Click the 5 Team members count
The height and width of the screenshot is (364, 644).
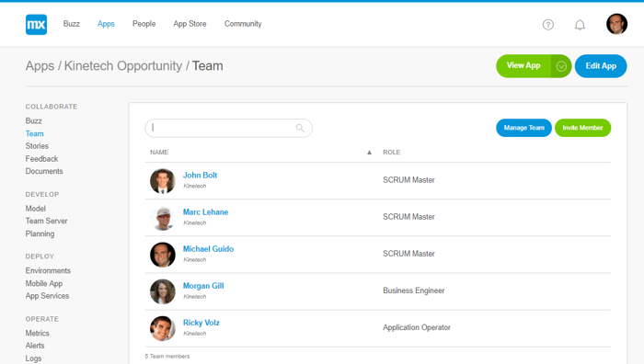(167, 357)
